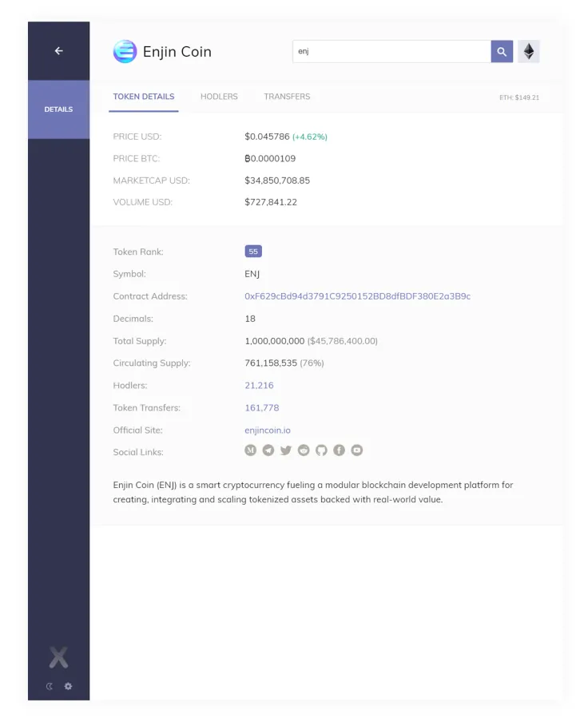Select the Details sidebar item
Screen dimensions: 588x722
click(58, 109)
